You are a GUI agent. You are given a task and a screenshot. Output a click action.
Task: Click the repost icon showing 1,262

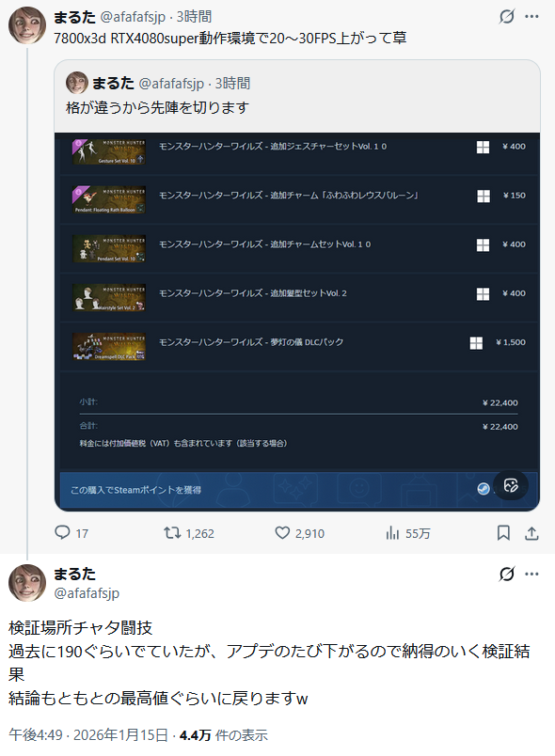click(x=172, y=533)
